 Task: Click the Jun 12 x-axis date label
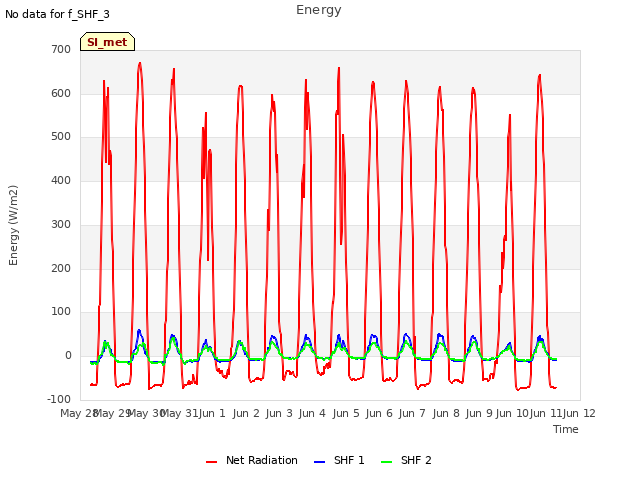click(579, 413)
